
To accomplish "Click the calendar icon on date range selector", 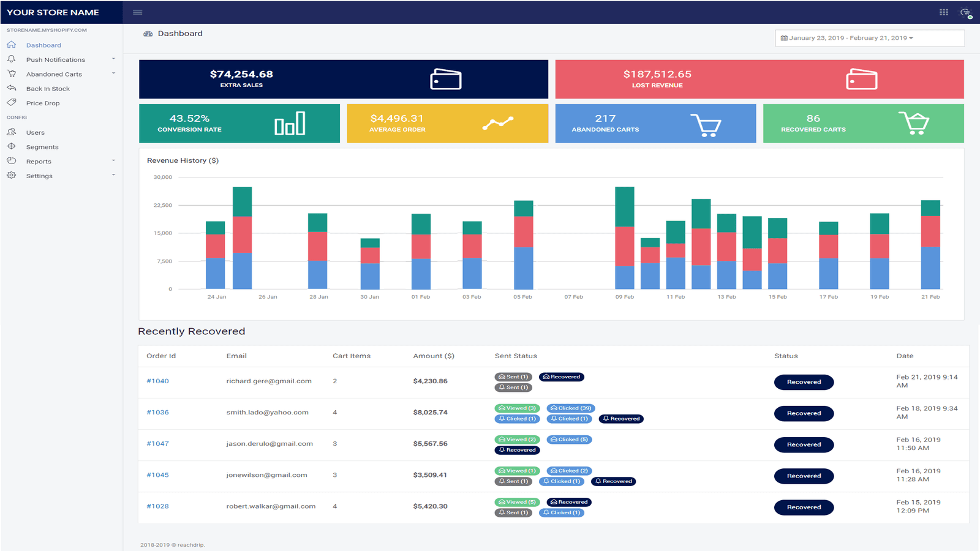I will point(785,37).
